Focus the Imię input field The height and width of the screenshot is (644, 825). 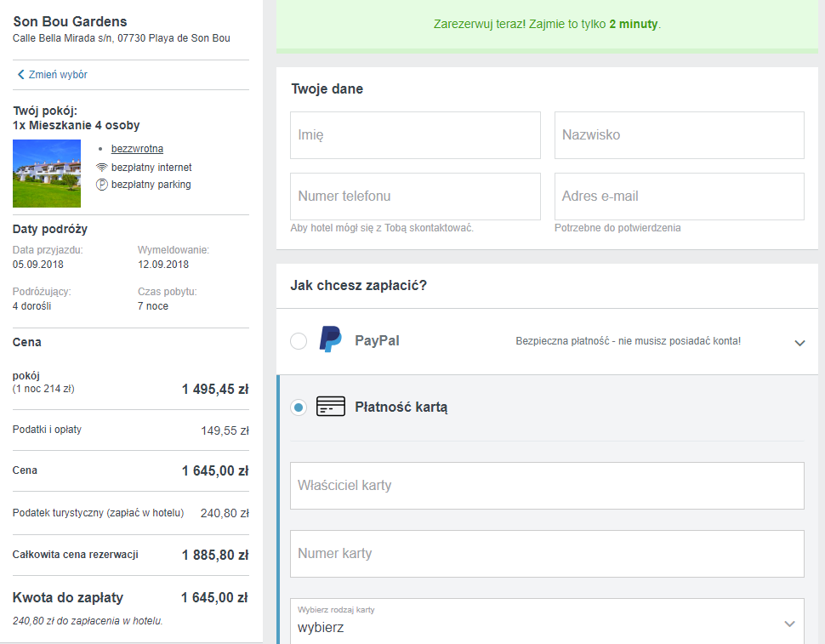point(415,135)
